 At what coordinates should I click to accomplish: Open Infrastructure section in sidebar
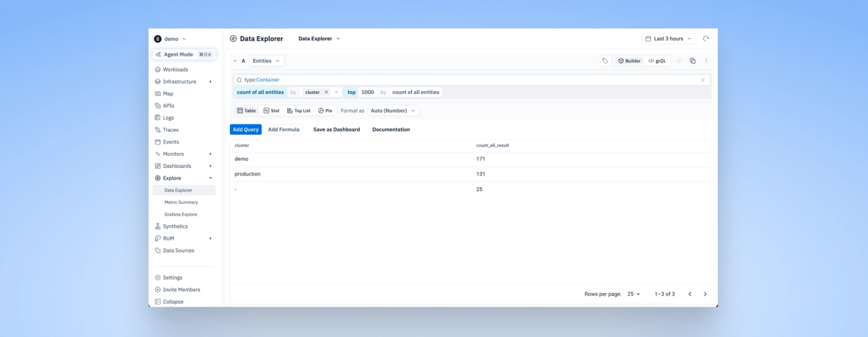[179, 81]
